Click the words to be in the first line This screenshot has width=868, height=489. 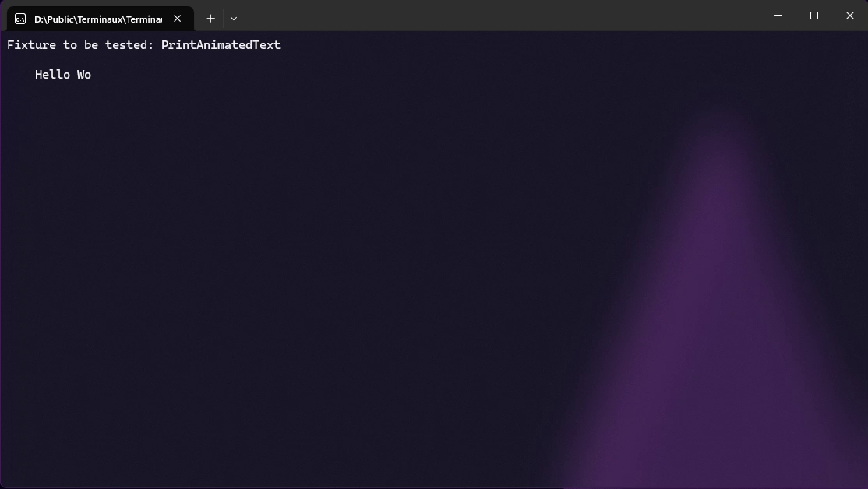[x=81, y=45]
